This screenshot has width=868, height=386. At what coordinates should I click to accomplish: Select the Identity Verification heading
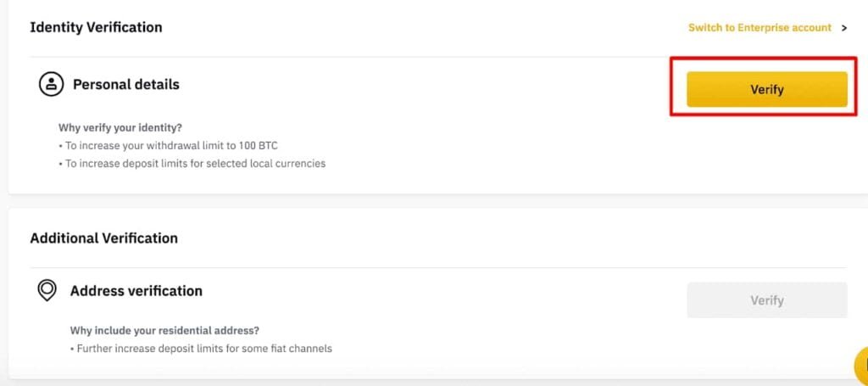pyautogui.click(x=96, y=27)
